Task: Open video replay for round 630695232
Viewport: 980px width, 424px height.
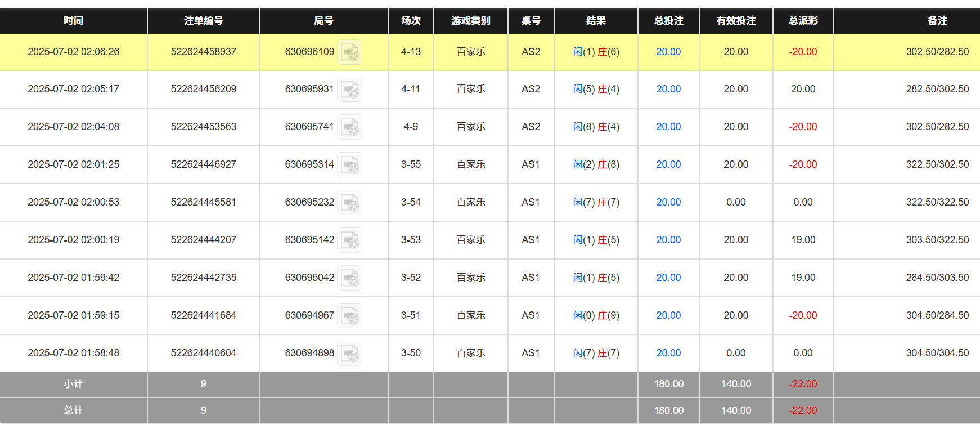Action: (349, 203)
